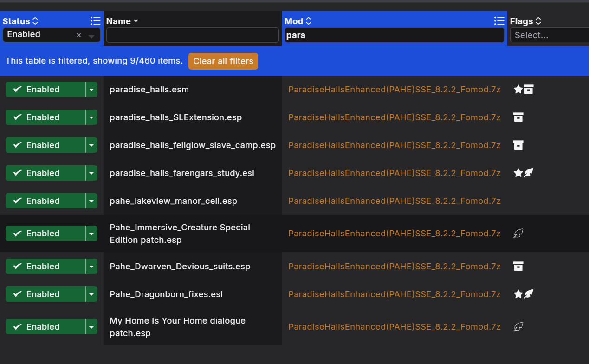Click the archive box icon for paradise_halls.esm
The image size is (589, 364).
pos(529,89)
